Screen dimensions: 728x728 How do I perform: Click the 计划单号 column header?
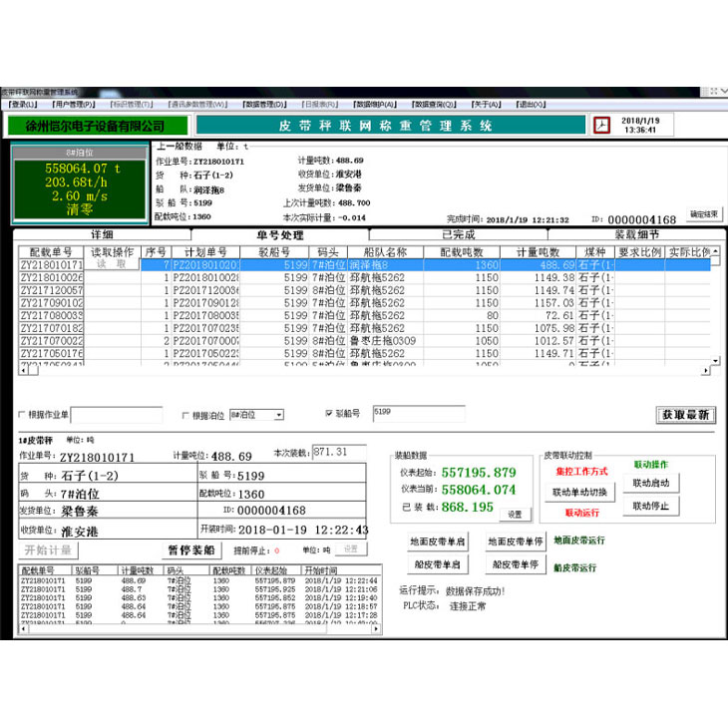205,252
